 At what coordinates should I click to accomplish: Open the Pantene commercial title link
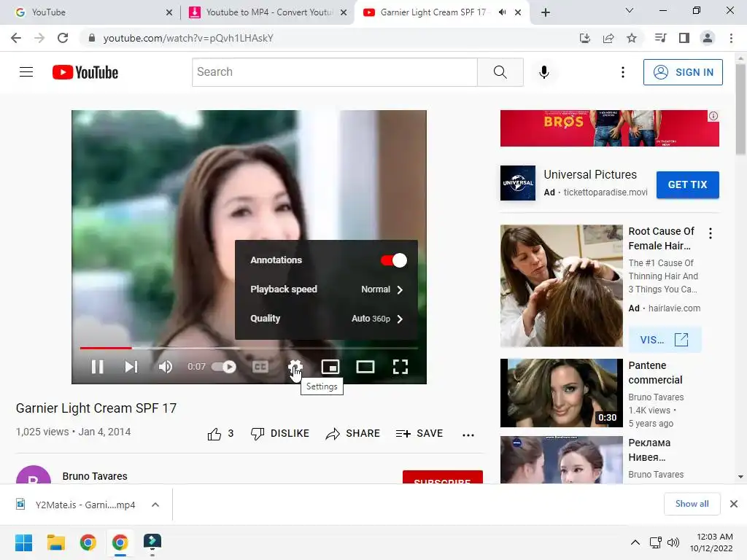point(655,373)
